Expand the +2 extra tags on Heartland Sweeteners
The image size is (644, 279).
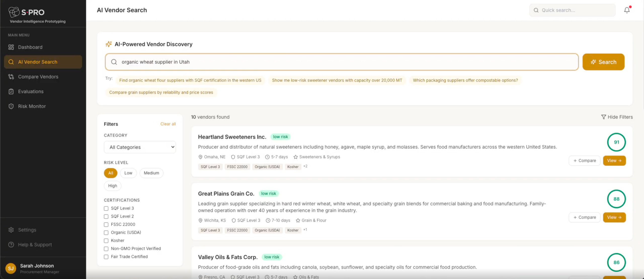(305, 166)
